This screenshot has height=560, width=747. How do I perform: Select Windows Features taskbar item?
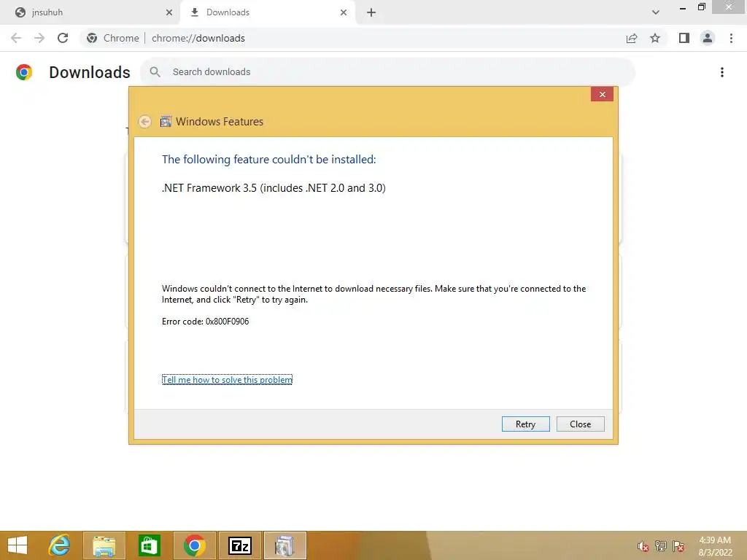[x=285, y=545]
